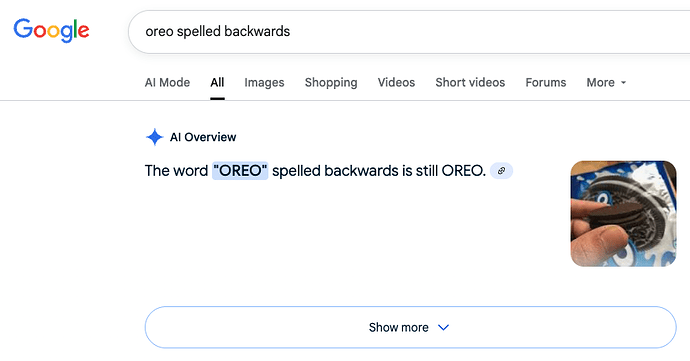Click the highlighted "OREO" word

pos(240,171)
